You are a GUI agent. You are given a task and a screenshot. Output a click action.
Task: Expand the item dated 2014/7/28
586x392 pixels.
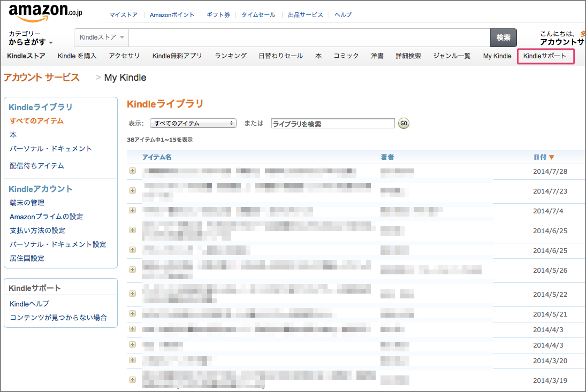[x=132, y=171]
